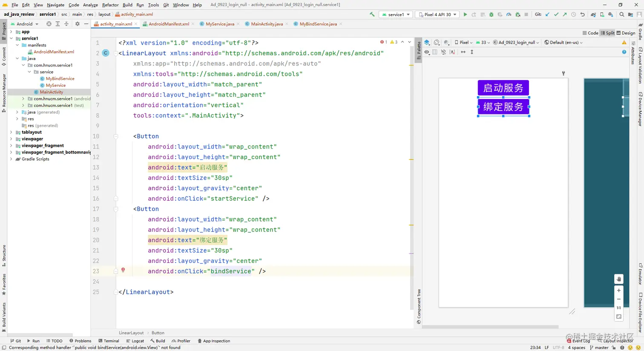The width and height of the screenshot is (644, 351).
Task: Open the Navigate menu
Action: pyautogui.click(x=55, y=5)
